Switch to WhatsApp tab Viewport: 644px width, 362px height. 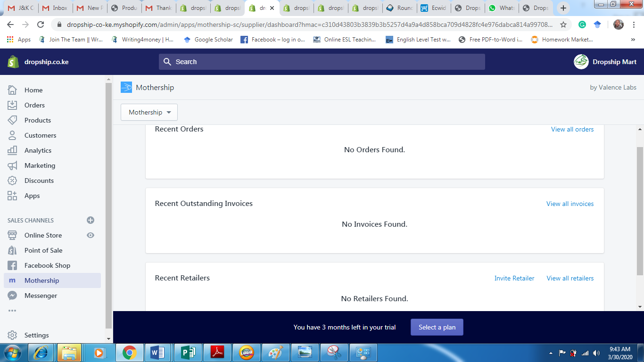(x=502, y=8)
